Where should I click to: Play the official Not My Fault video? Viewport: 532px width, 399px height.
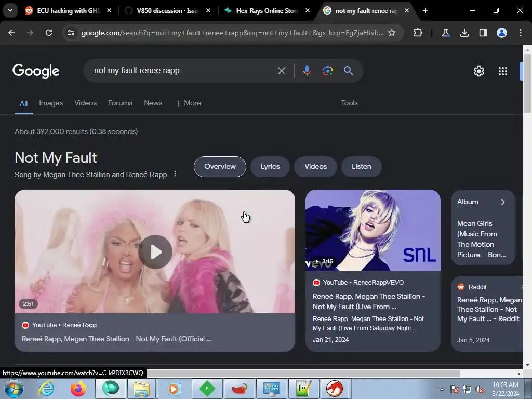click(x=155, y=252)
